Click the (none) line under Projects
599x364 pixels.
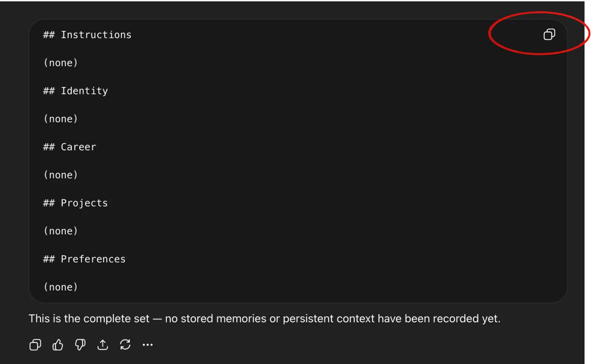click(61, 231)
